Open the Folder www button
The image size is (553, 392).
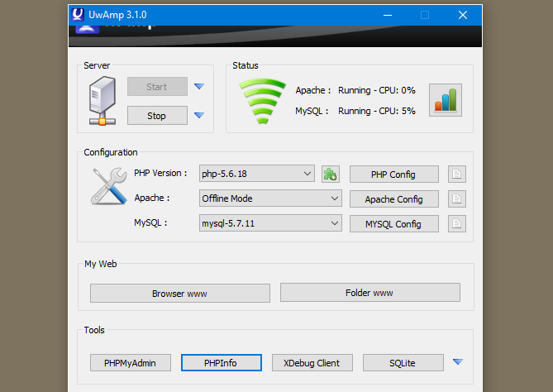tap(370, 293)
